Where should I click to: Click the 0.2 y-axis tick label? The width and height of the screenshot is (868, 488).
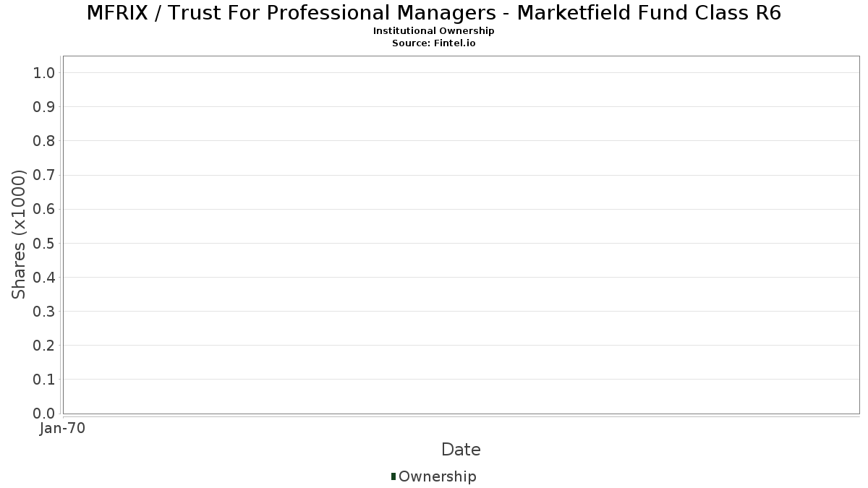[44, 346]
